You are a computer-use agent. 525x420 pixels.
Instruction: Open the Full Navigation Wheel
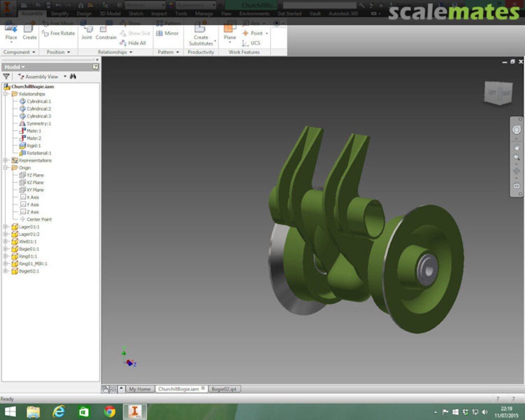(x=516, y=129)
